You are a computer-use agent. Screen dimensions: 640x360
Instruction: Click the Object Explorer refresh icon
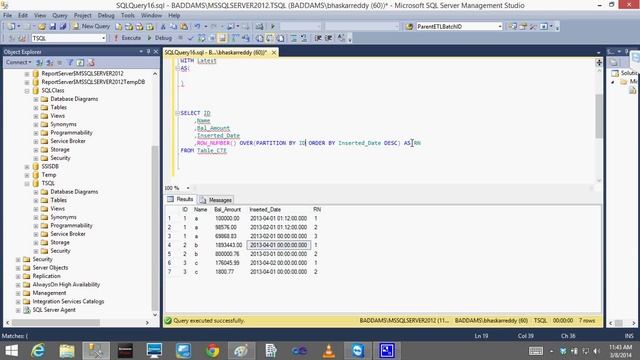tap(80, 62)
